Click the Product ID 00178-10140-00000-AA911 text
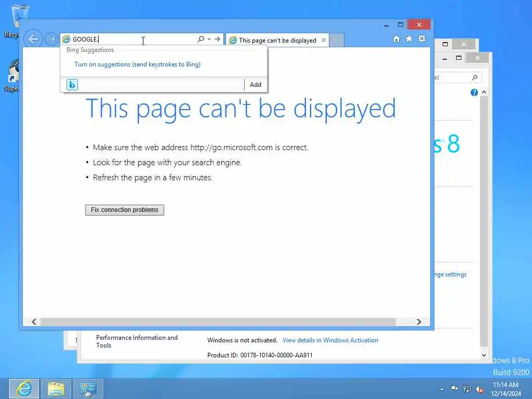Viewport: 532px width, 399px height. point(260,355)
